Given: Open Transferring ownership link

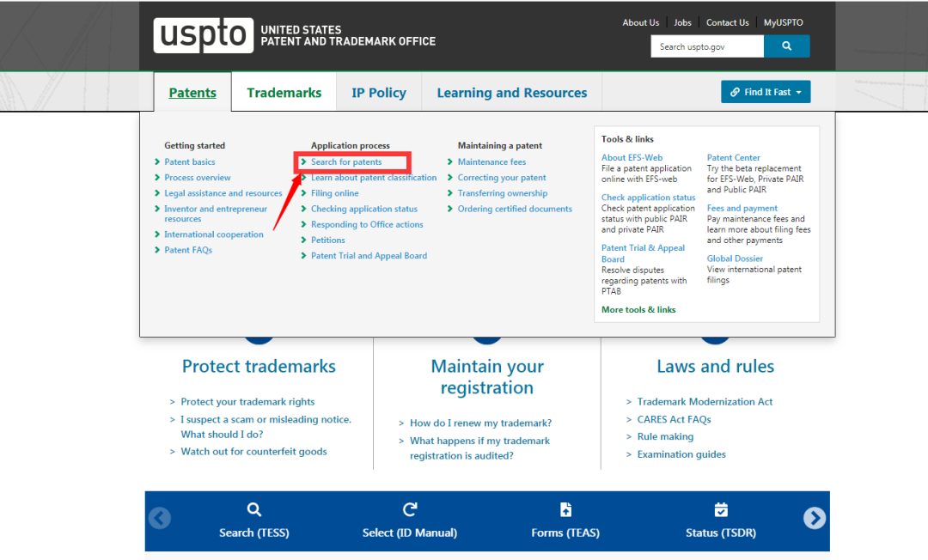Looking at the screenshot, I should (503, 192).
